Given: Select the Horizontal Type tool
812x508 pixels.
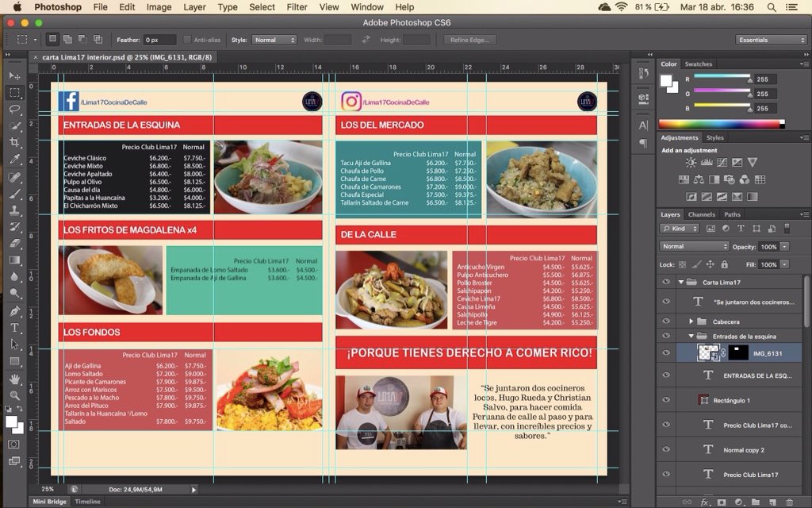Looking at the screenshot, I should click(x=14, y=328).
